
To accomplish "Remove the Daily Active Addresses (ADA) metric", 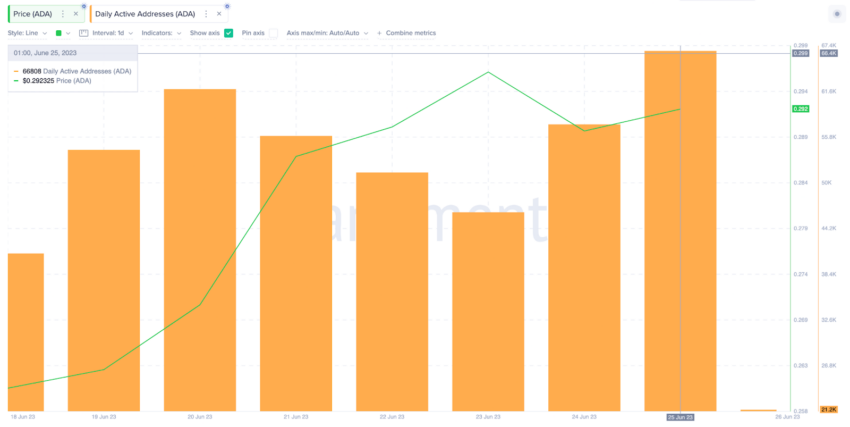I will [x=219, y=14].
